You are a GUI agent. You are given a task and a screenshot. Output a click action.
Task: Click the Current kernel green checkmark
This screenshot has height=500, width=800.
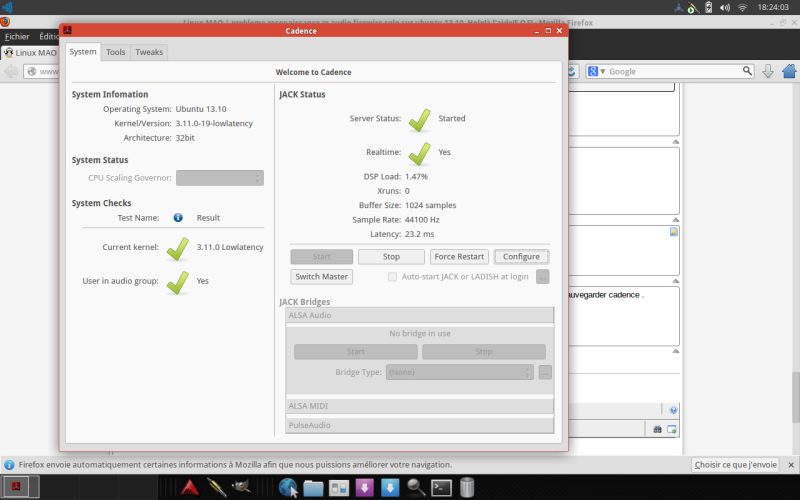[x=178, y=248]
